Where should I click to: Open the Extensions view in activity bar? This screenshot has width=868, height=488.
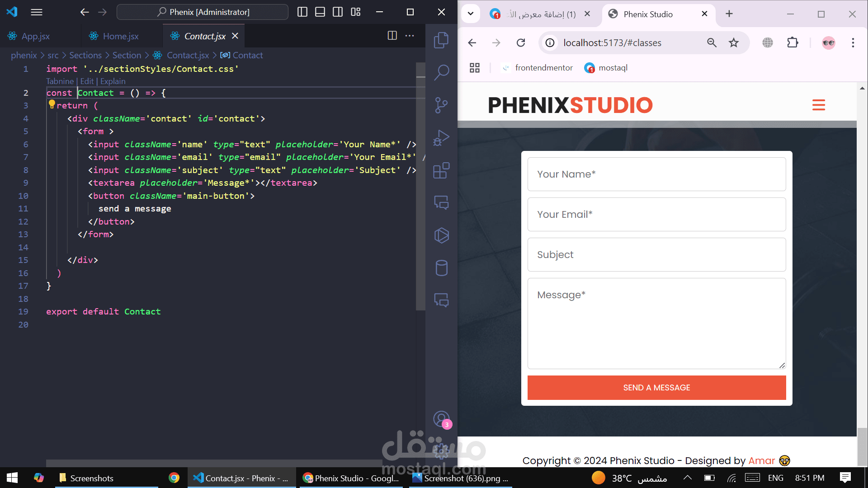click(x=441, y=170)
